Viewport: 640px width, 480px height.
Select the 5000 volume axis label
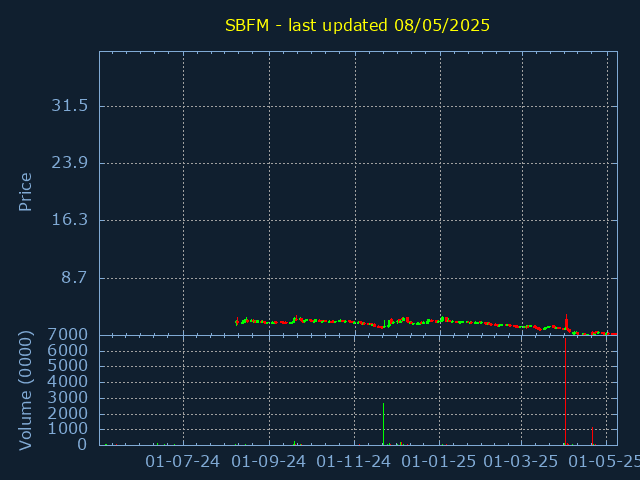click(67, 366)
